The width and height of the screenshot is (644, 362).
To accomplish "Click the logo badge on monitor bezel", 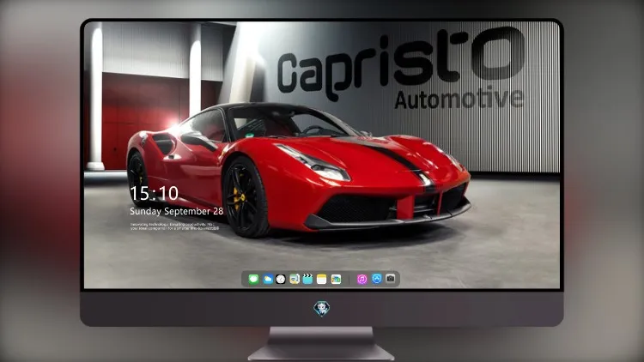I will pos(322,309).
